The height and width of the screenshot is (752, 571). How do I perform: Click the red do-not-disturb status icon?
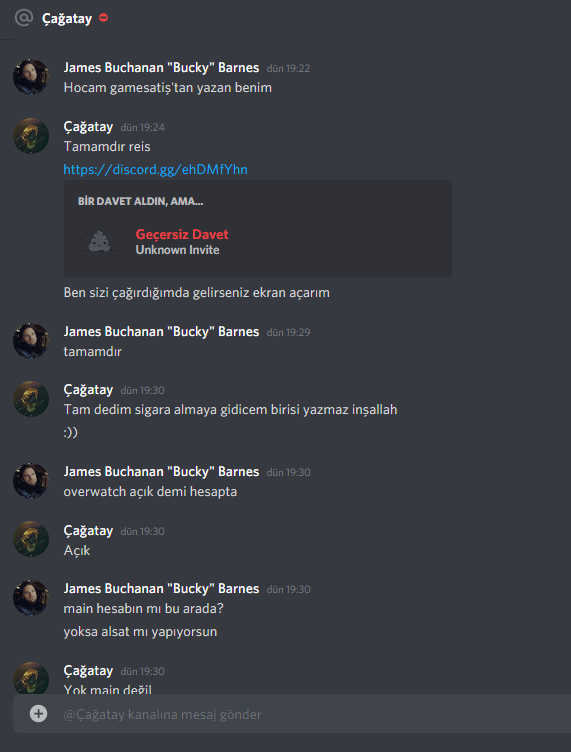[x=104, y=18]
